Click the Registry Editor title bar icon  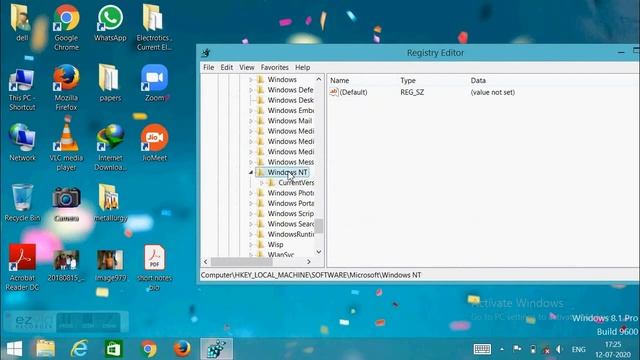click(206, 53)
